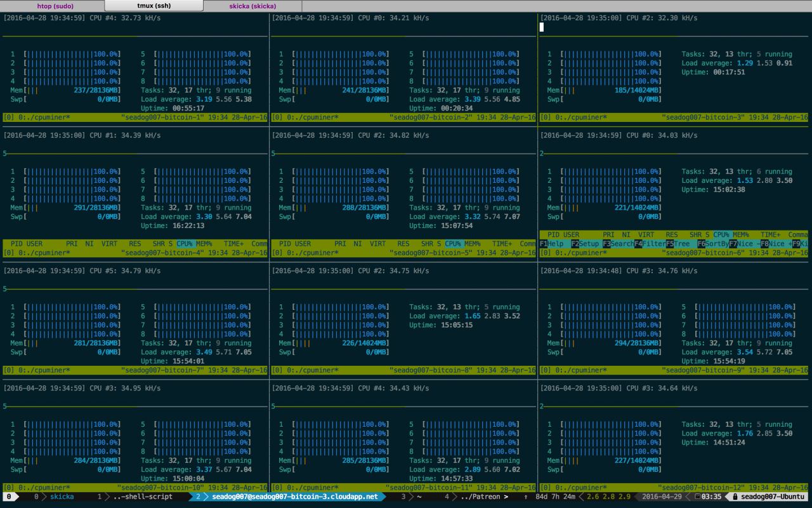Click MEM% header in bitcoin-5 pane
The width and height of the screenshot is (812, 508).
pyautogui.click(x=473, y=244)
